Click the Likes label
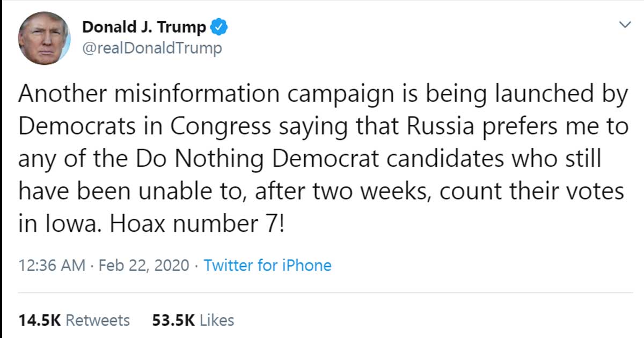644x338 pixels. tap(217, 320)
